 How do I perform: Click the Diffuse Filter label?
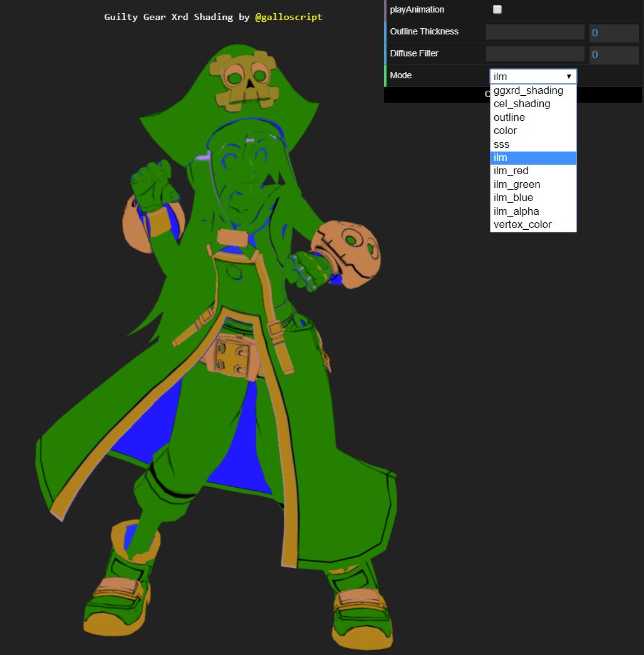click(413, 53)
